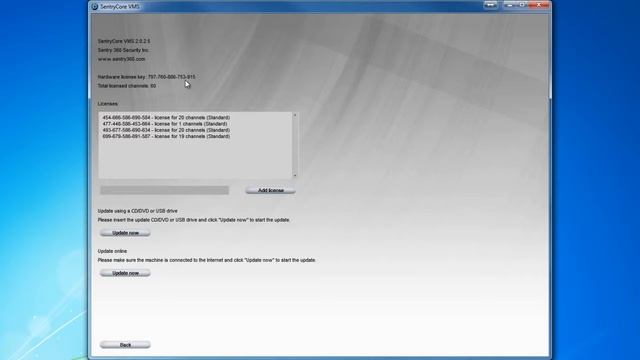Click the www.sentry360.com website text
The image size is (640, 360).
point(121,59)
